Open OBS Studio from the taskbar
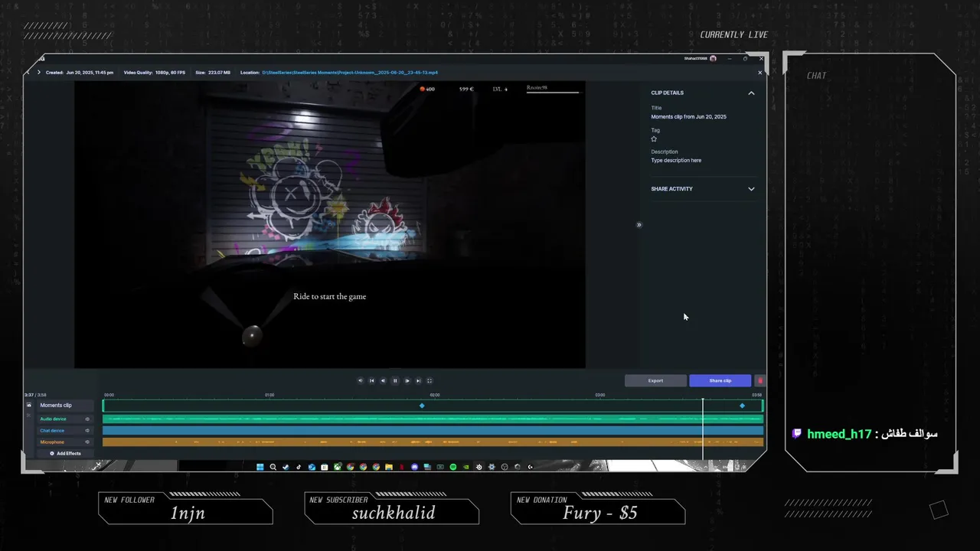Viewport: 980px width, 551px height. pos(505,467)
